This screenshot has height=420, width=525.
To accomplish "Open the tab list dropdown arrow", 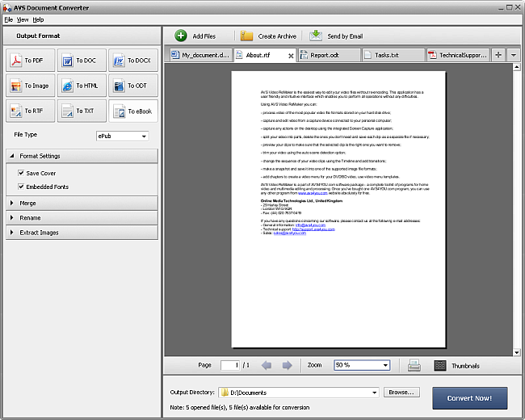I will [513, 55].
